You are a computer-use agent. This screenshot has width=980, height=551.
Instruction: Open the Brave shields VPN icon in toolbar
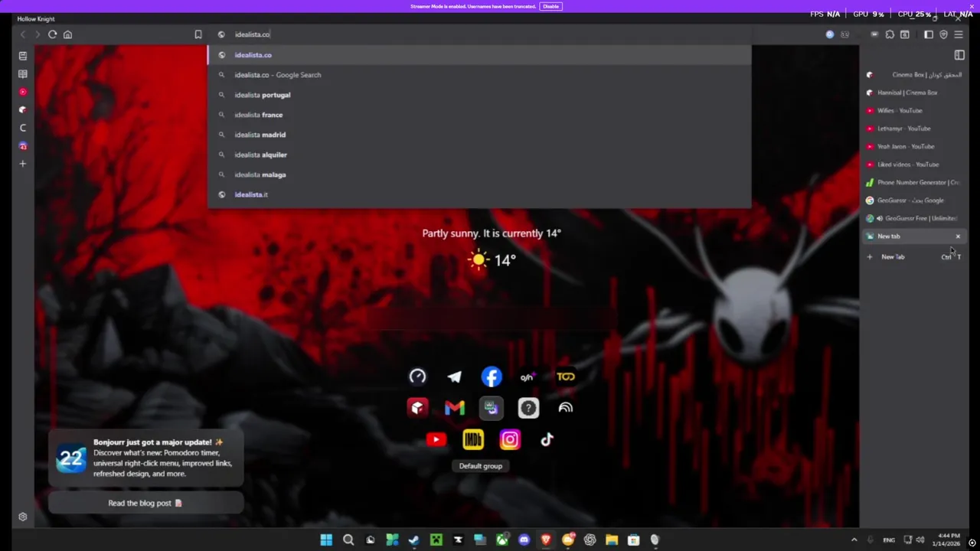(x=943, y=34)
